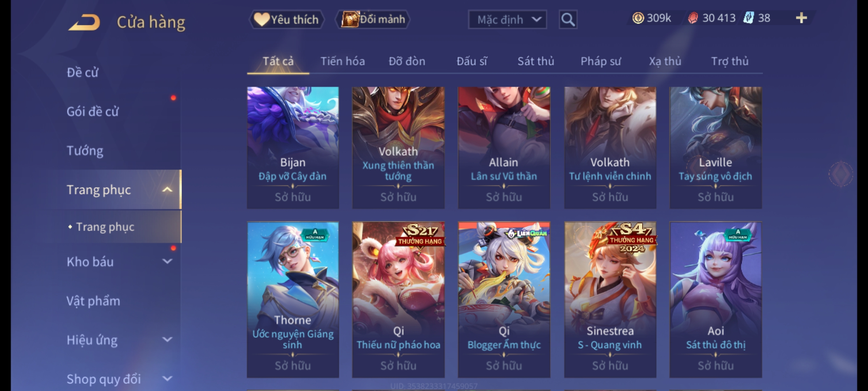Tap the blue voucher currency icon
The height and width of the screenshot is (391, 868).
[748, 18]
